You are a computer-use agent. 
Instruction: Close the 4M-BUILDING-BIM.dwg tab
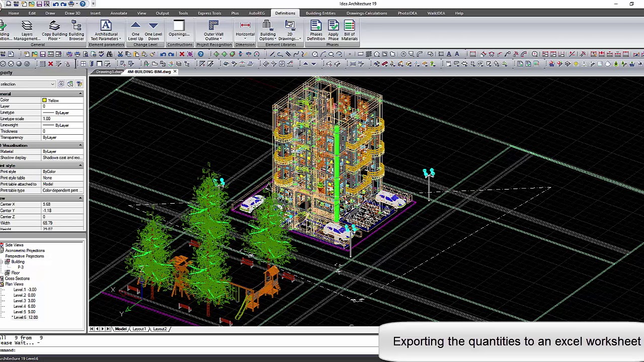coord(175,72)
